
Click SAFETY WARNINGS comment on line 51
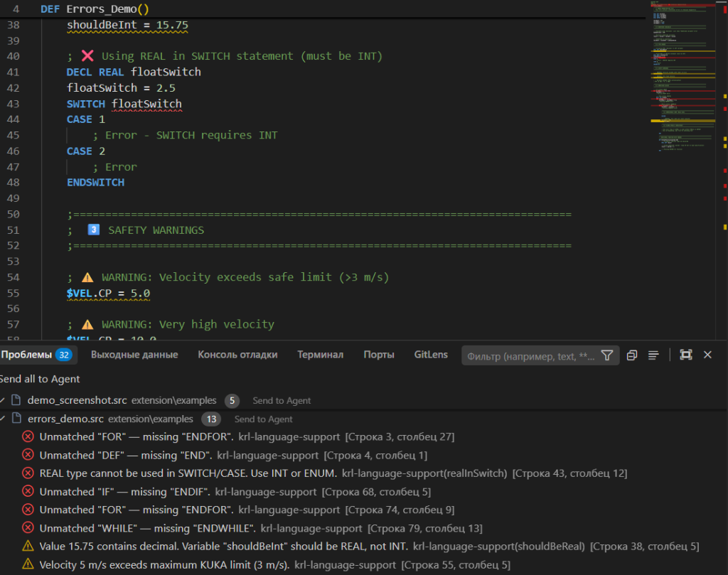(x=156, y=230)
